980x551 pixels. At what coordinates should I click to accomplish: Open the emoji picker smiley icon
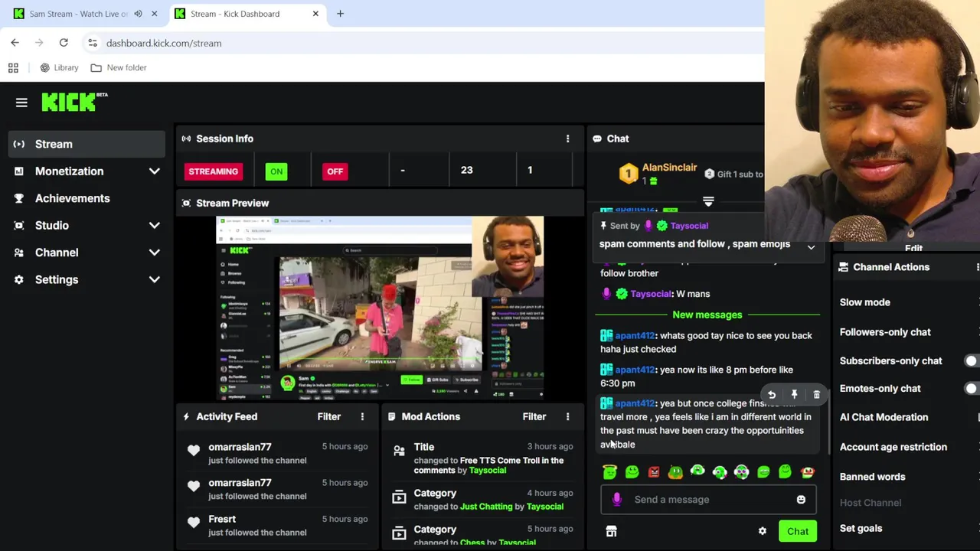coord(801,499)
